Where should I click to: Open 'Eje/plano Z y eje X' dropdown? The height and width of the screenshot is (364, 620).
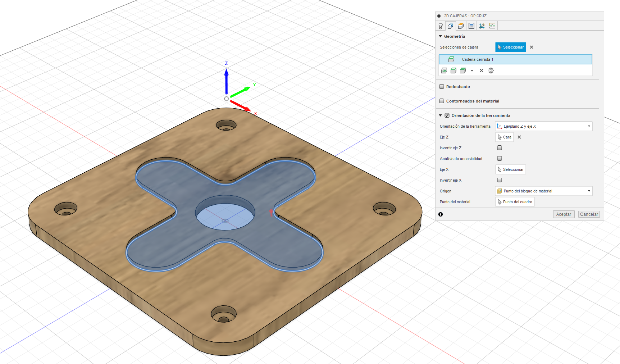tap(544, 126)
